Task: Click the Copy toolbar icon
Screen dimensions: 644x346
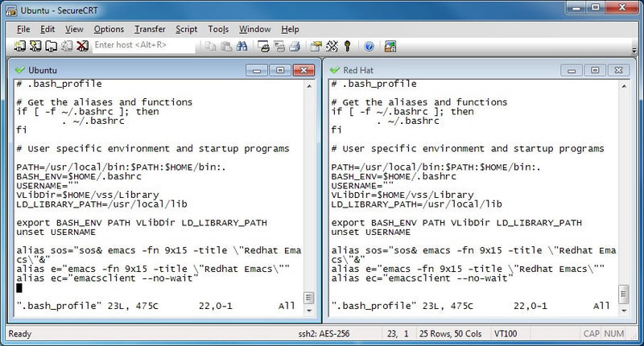Action: click(x=210, y=47)
